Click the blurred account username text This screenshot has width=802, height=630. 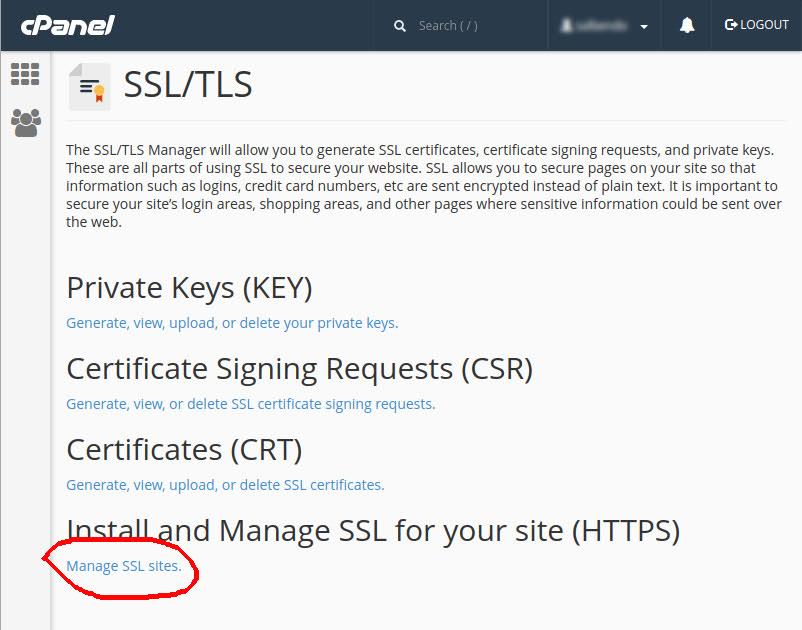(x=601, y=26)
